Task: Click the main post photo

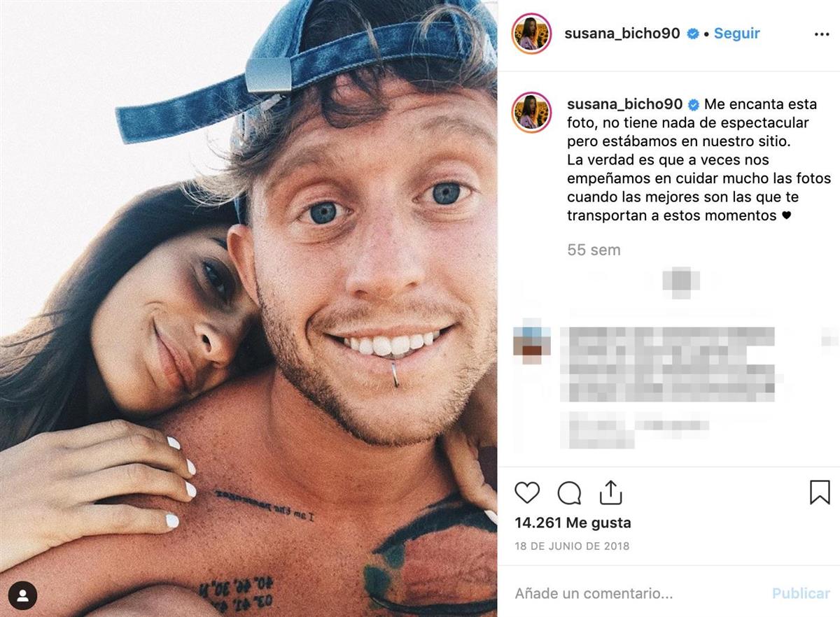Action: [x=248, y=308]
